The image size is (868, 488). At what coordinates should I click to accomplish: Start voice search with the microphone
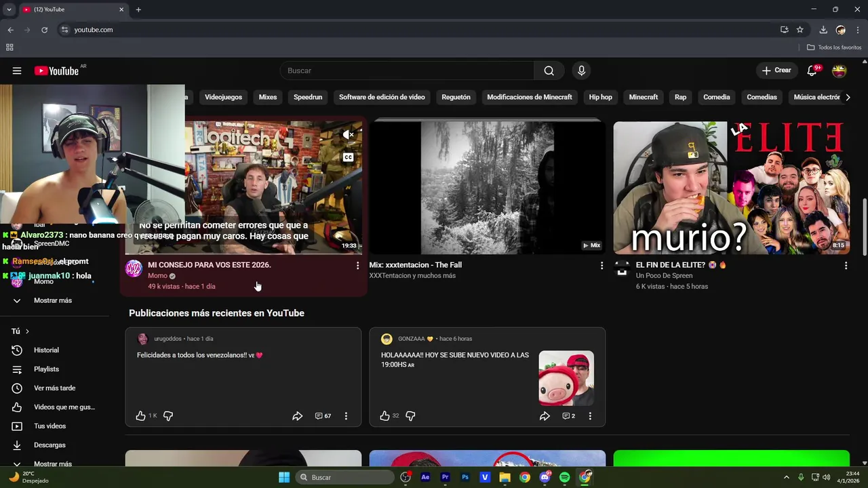click(581, 70)
